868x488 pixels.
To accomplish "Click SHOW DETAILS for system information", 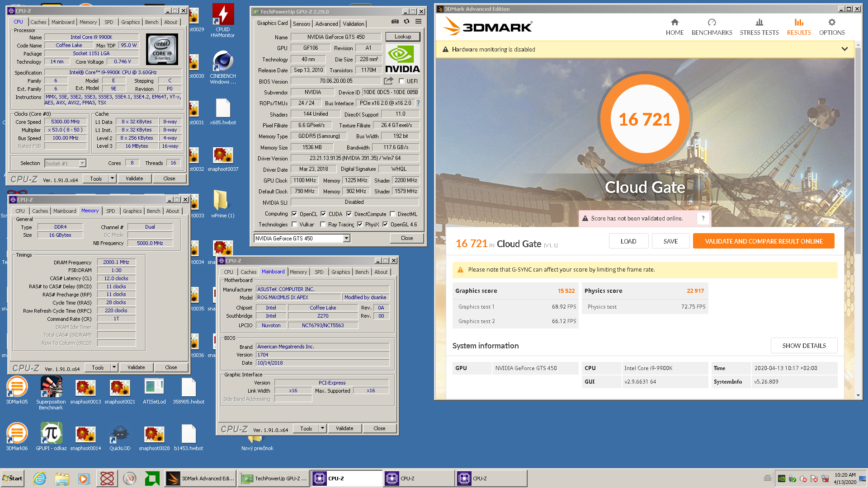I will pyautogui.click(x=804, y=346).
